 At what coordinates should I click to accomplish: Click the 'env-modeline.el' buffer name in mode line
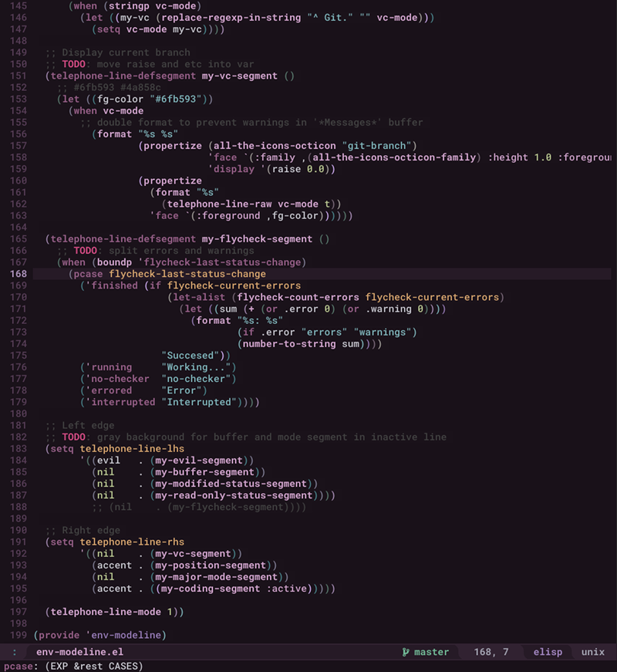(x=79, y=652)
